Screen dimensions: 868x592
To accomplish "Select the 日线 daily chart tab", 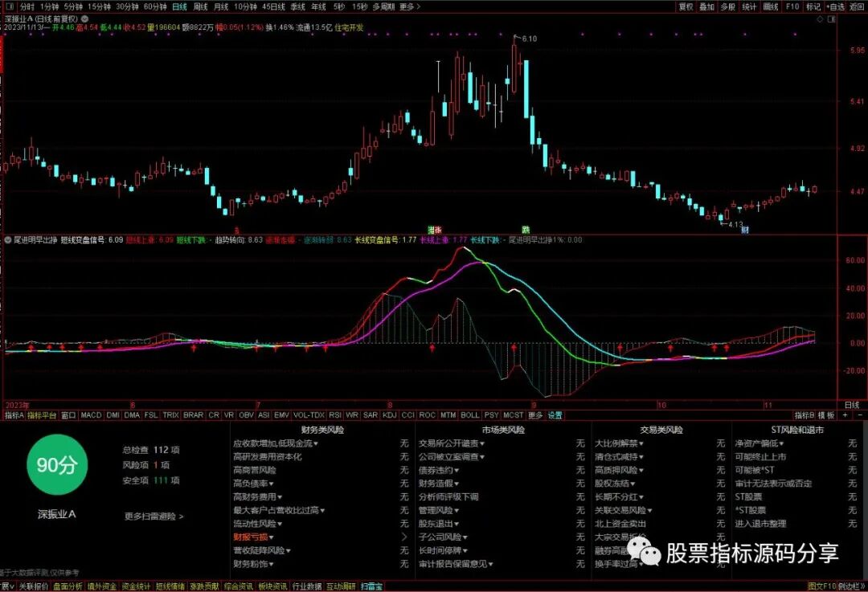I will (x=179, y=6).
